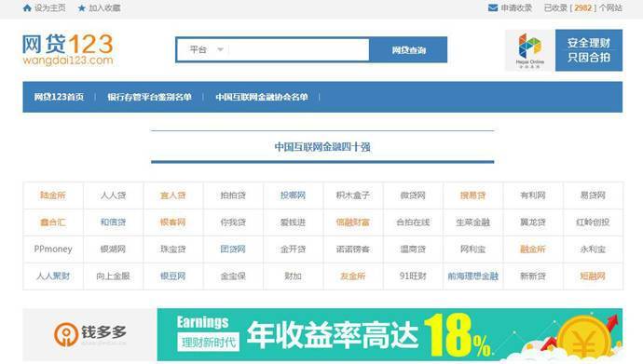Open the 人人聚财 platform link

(53, 276)
